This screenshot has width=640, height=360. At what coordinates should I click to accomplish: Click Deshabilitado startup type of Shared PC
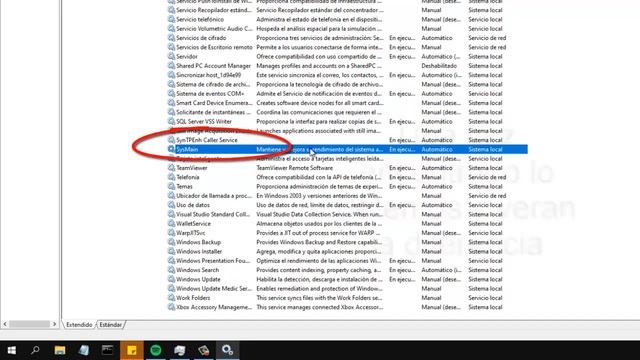tap(439, 66)
